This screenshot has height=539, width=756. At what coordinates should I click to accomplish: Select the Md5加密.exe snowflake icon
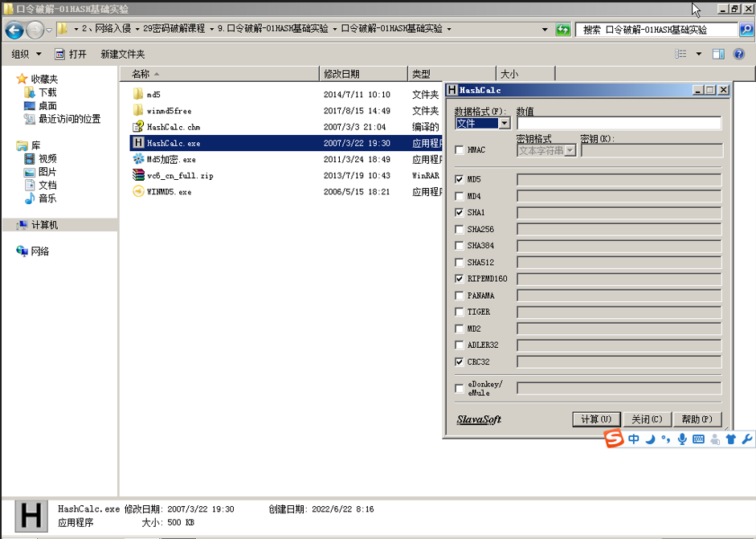coord(138,158)
